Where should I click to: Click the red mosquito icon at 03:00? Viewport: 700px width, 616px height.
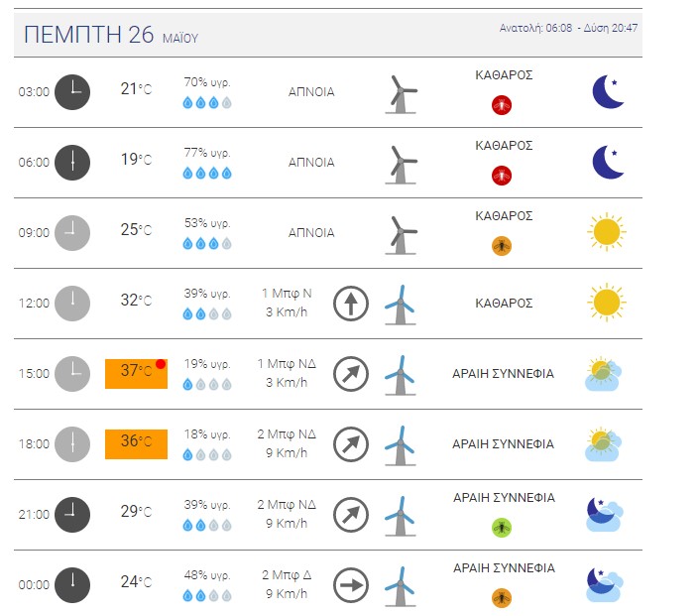point(503,103)
